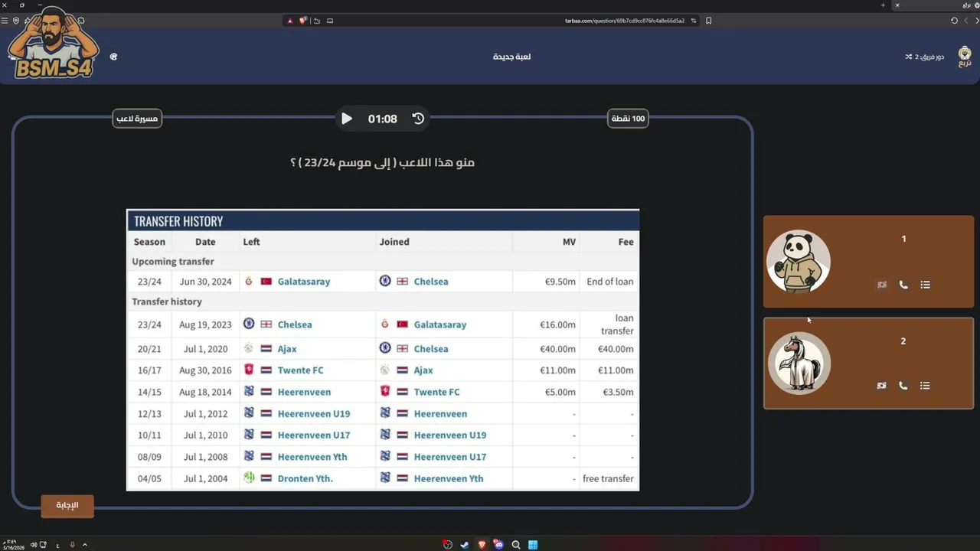Click the browser address bar URL

coord(625,21)
